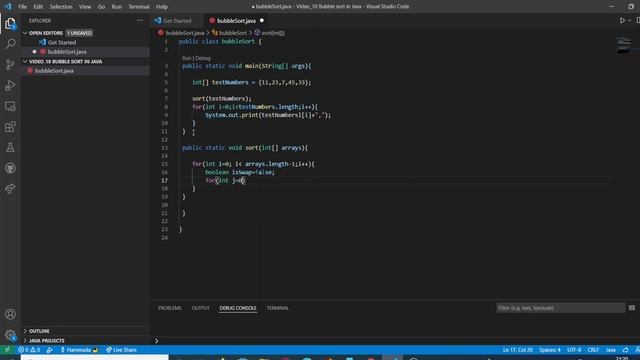Click the debug console prompt chevron
The image size is (640, 360).
[156, 341]
